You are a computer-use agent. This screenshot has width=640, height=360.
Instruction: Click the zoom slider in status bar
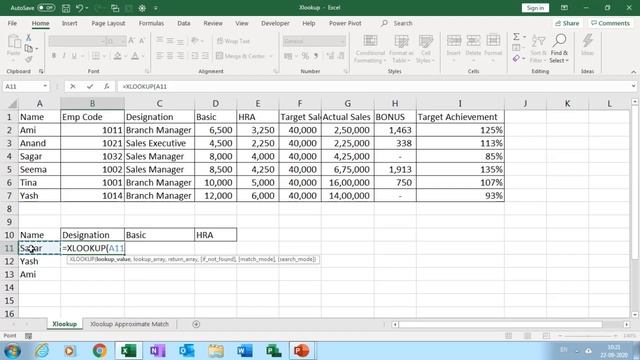tap(588, 336)
